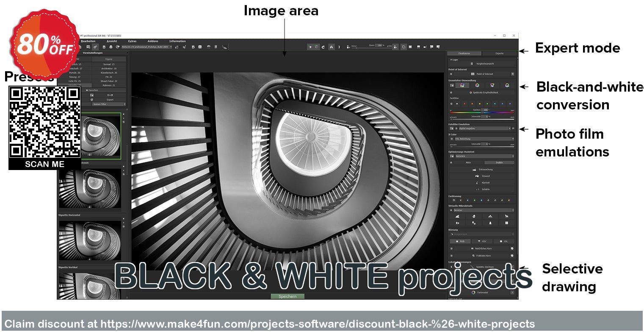The width and height of the screenshot is (644, 332).
Task: Open the Extras menu
Action: click(x=132, y=41)
